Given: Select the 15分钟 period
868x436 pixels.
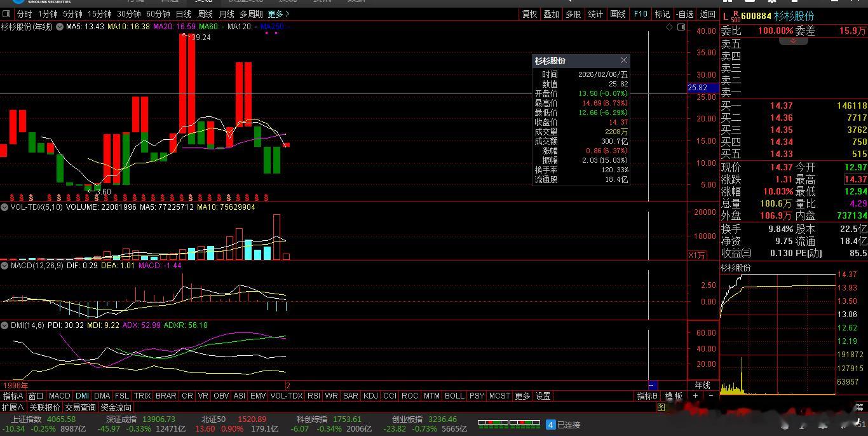Looking at the screenshot, I should (100, 14).
